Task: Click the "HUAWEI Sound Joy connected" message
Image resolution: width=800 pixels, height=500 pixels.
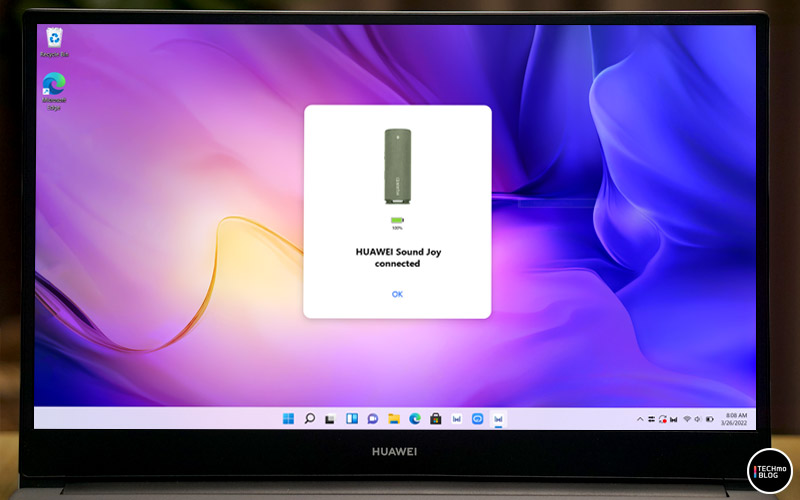Action: 398,258
